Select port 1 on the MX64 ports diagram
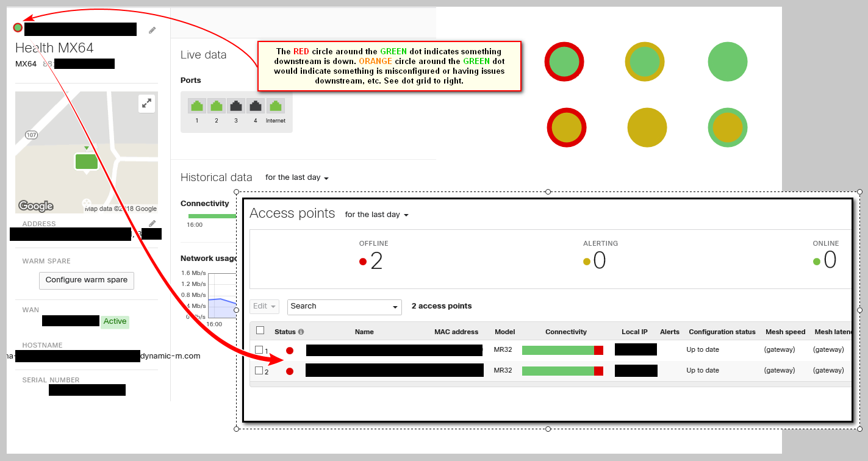This screenshot has width=868, height=461. pos(196,105)
